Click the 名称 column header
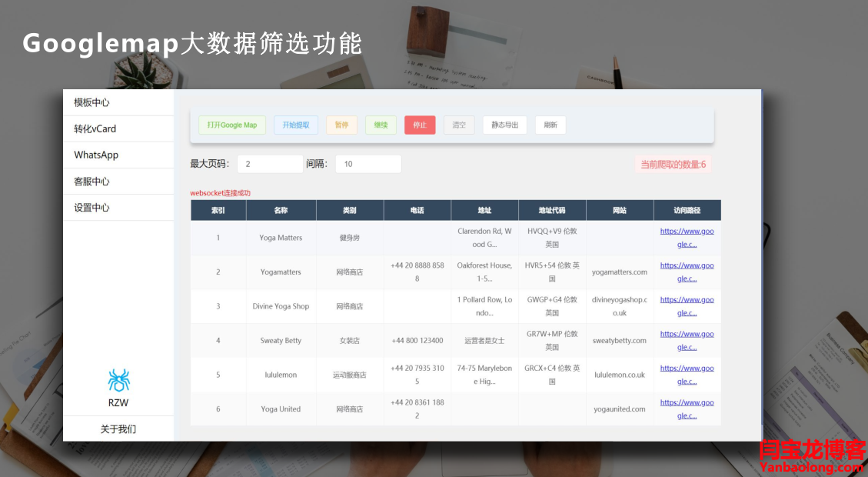The width and height of the screenshot is (868, 477). [x=281, y=210]
